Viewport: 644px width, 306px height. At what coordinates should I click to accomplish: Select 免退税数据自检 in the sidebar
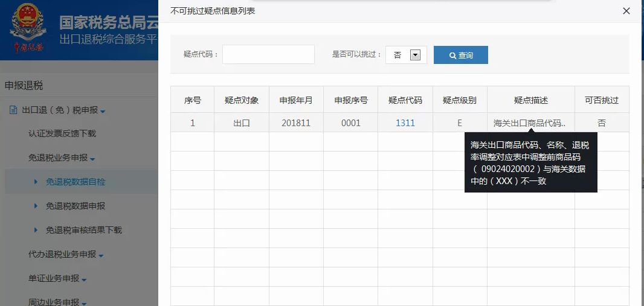click(76, 182)
